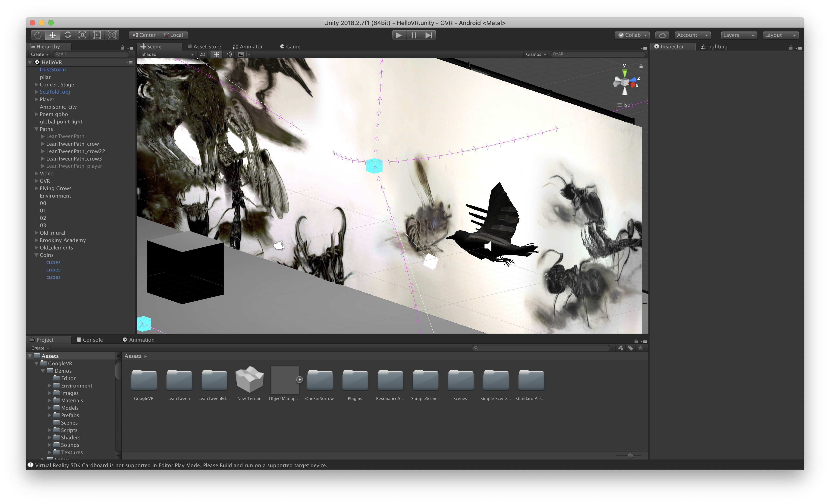The image size is (830, 504).
Task: Select the Rect transform tool
Action: point(97,35)
